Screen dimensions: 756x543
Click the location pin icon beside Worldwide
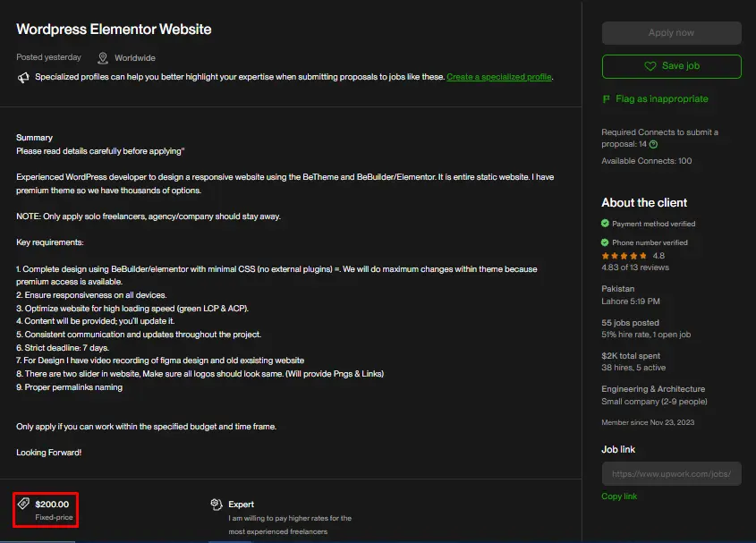pos(103,58)
